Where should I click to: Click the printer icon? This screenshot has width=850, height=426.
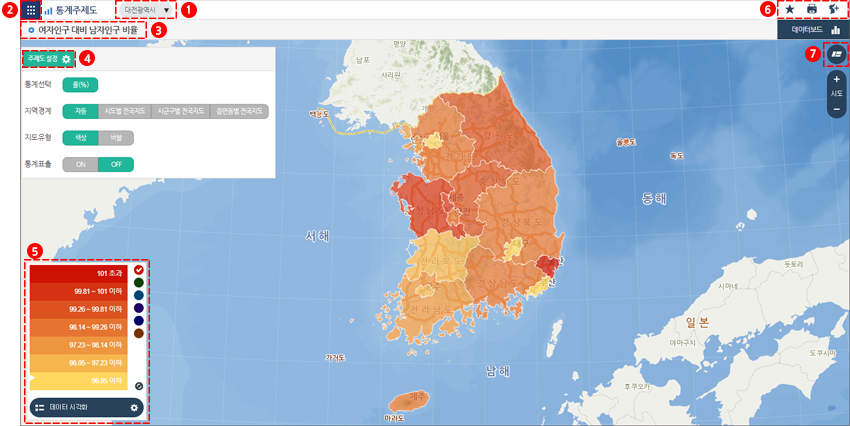tap(812, 9)
